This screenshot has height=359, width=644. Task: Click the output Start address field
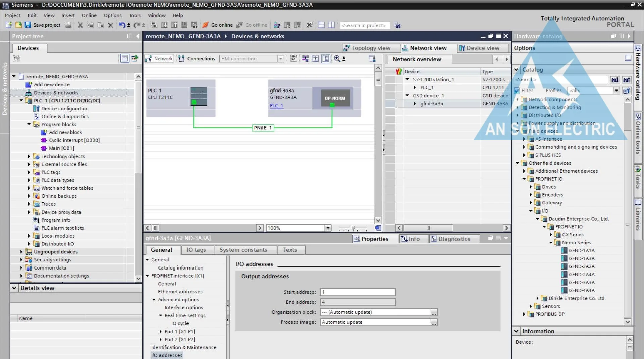pyautogui.click(x=358, y=292)
